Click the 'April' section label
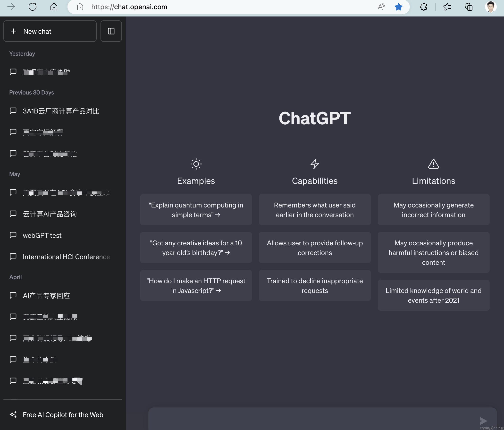The height and width of the screenshot is (430, 504). point(16,277)
